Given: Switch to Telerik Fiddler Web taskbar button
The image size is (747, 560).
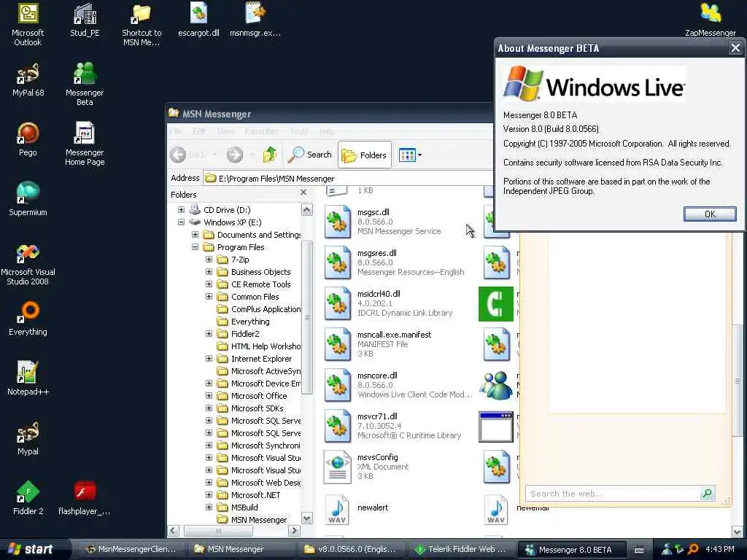Looking at the screenshot, I should point(463,549).
